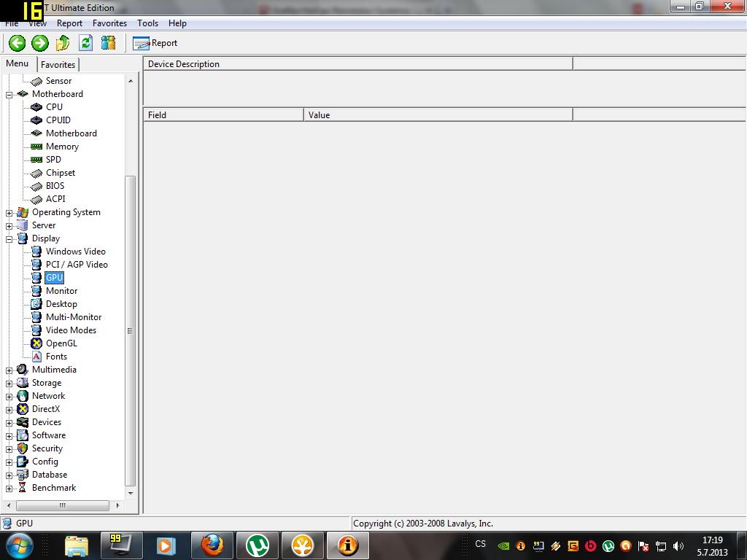Open the Favorites menu
747x560 pixels.
coord(109,23)
